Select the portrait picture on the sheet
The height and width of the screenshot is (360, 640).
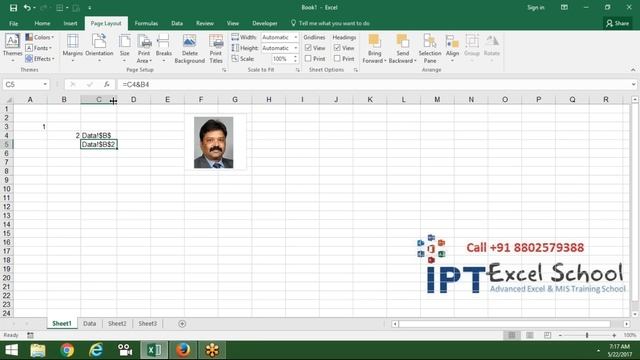[x=213, y=142]
